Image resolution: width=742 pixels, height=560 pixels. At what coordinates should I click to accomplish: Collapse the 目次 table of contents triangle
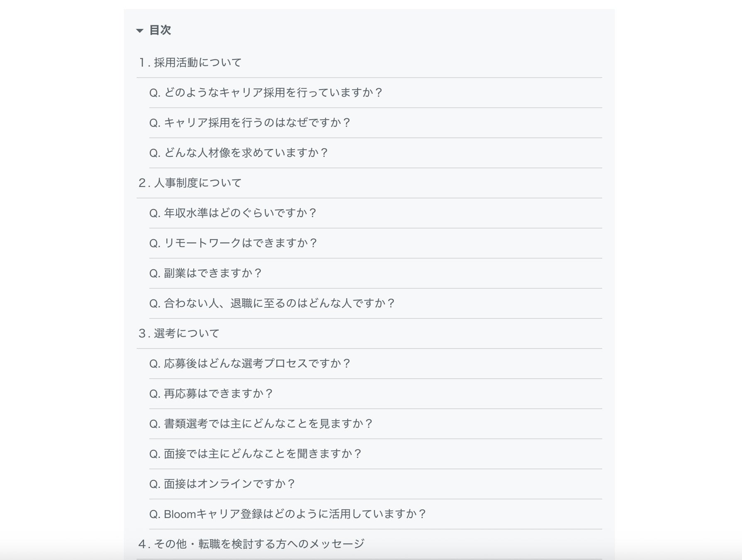coord(140,31)
